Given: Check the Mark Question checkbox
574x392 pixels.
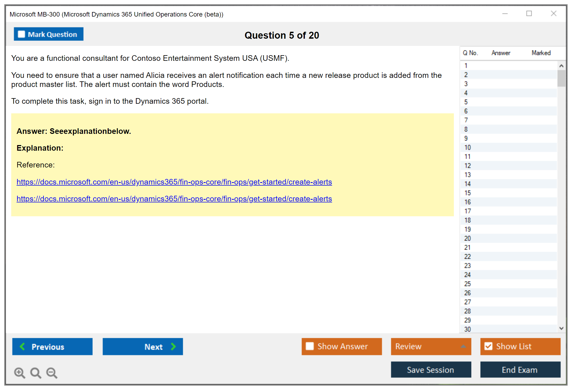Looking at the screenshot, I should pyautogui.click(x=21, y=34).
